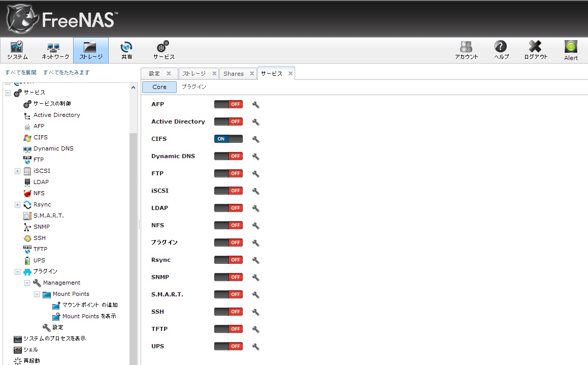Open SSH settings wrench icon
Screen dimensions: 588x365
[x=256, y=312]
